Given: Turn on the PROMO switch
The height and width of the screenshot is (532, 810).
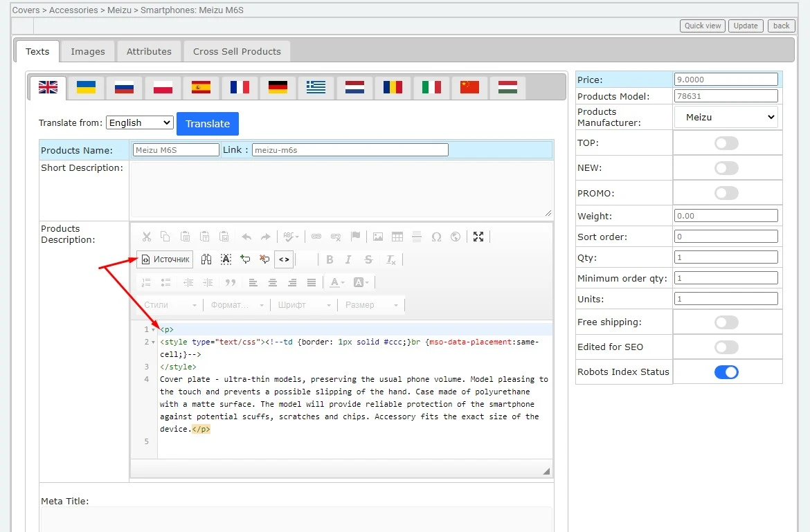Looking at the screenshot, I should click(x=726, y=192).
